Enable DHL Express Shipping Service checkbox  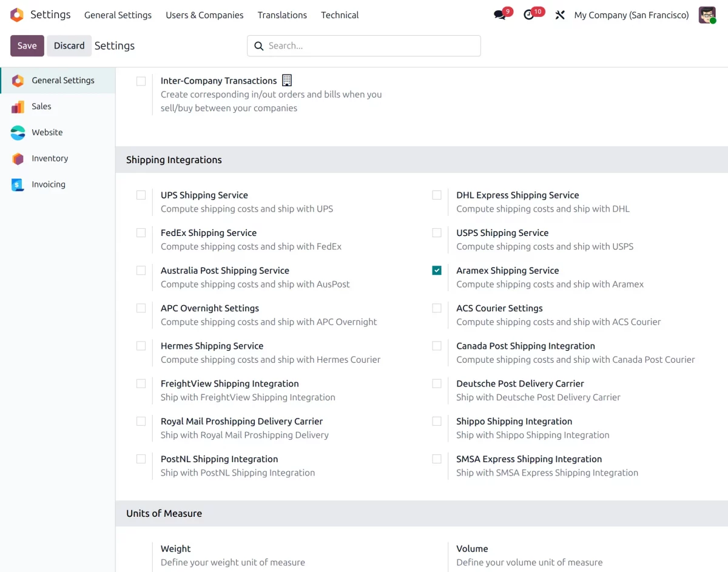[x=437, y=195]
